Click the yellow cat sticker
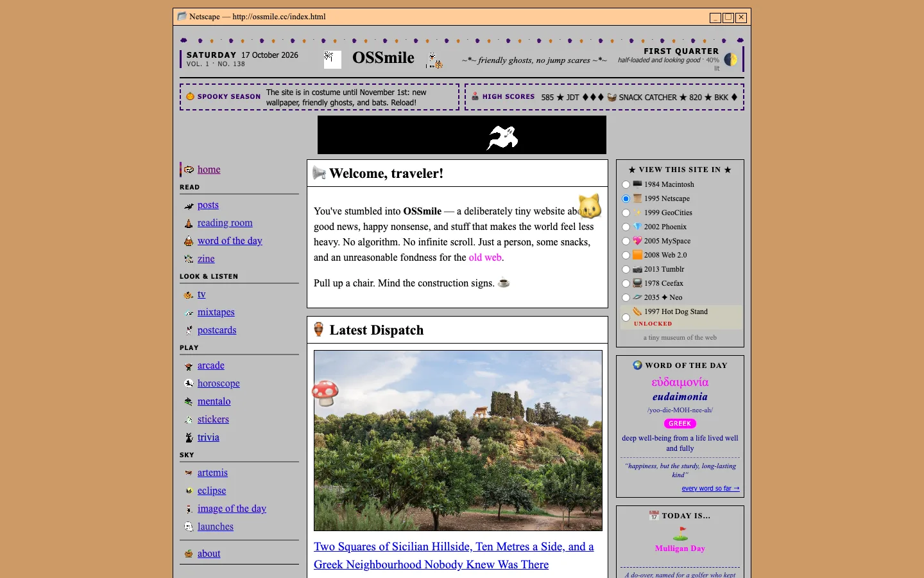This screenshot has width=924, height=578. [590, 206]
